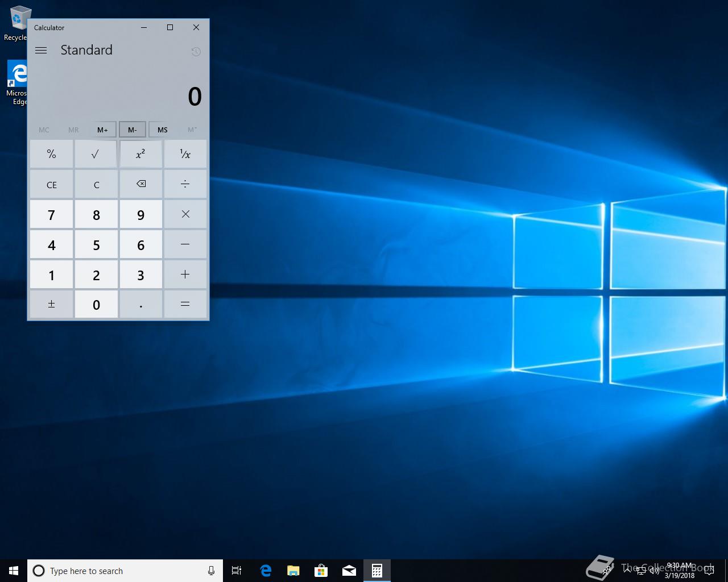Click the backspace delete key
This screenshot has height=582, width=728.
point(140,184)
